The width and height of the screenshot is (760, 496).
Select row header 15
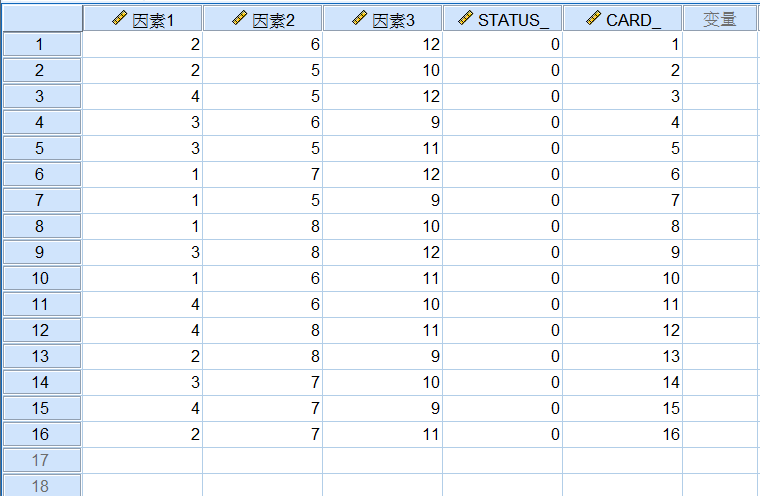tap(42, 408)
